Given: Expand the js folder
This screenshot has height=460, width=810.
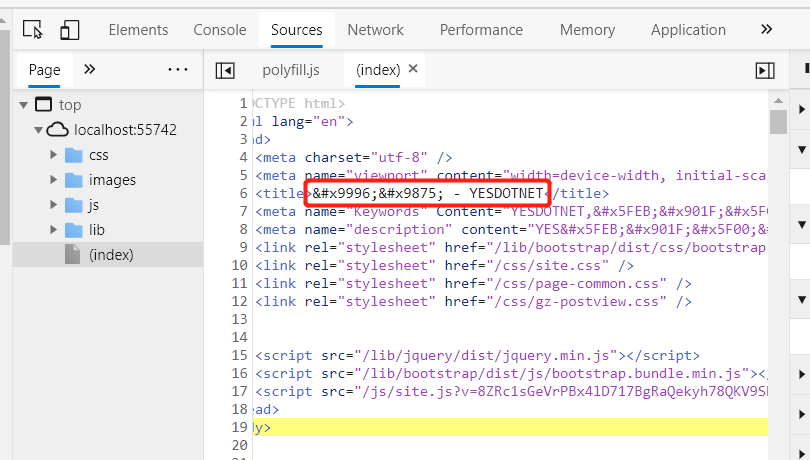Looking at the screenshot, I should point(53,204).
